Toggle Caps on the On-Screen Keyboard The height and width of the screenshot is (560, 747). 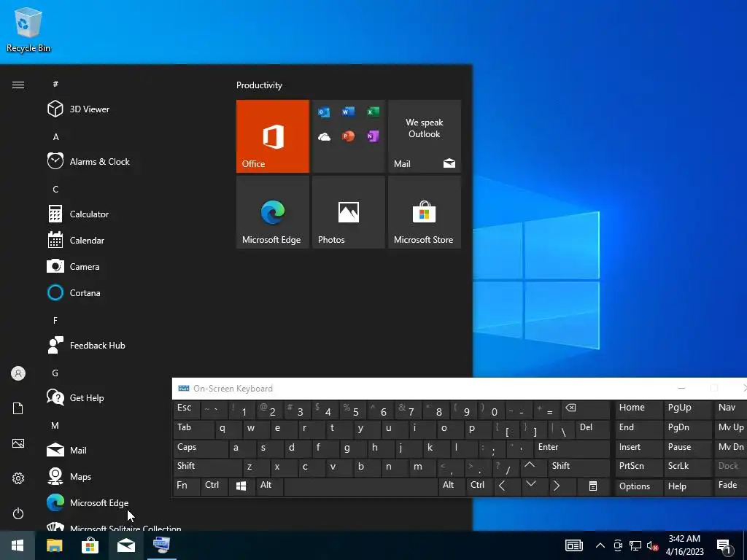[x=201, y=448]
